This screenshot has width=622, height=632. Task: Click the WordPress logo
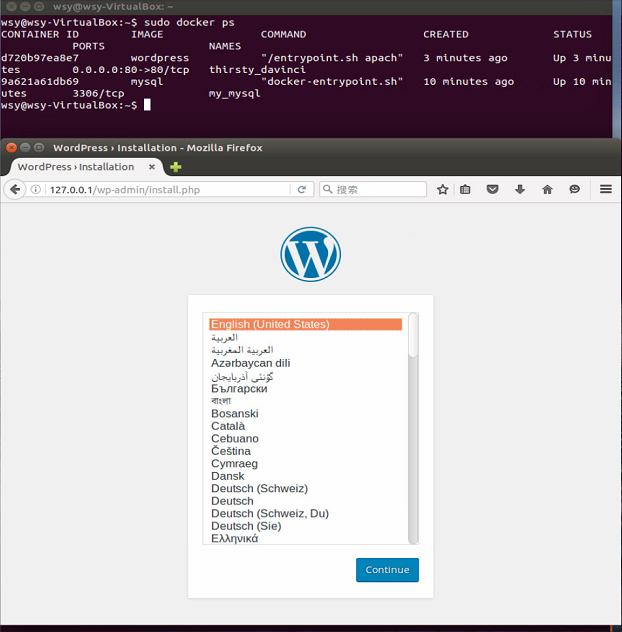310,254
